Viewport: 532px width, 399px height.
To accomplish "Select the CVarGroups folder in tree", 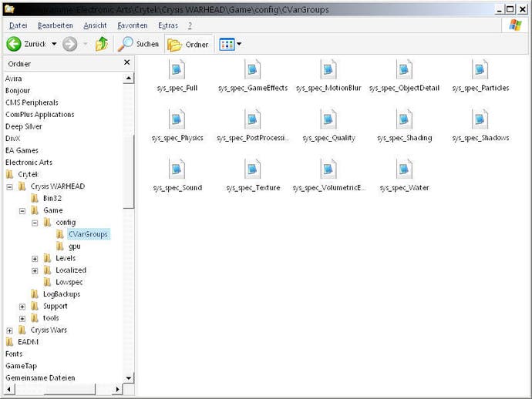I will [x=88, y=234].
